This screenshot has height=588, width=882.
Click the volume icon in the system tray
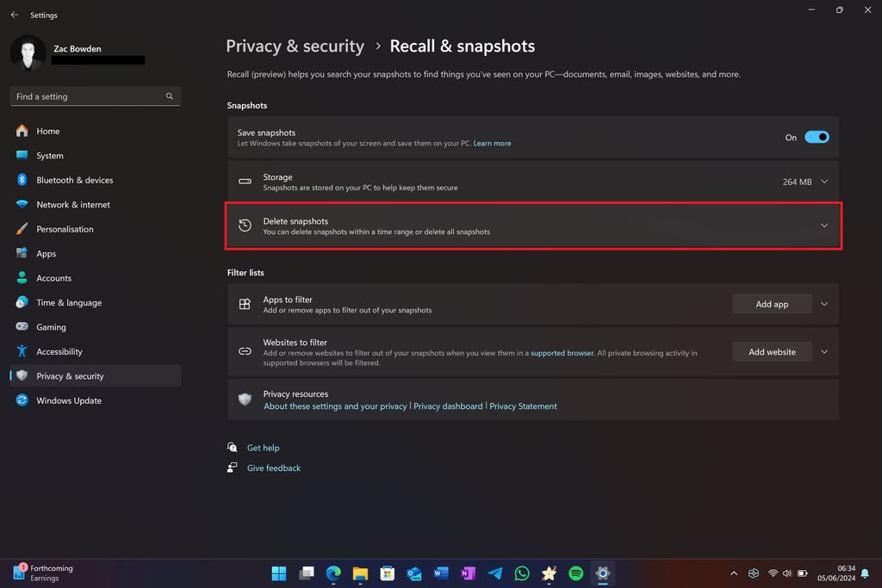tap(786, 573)
